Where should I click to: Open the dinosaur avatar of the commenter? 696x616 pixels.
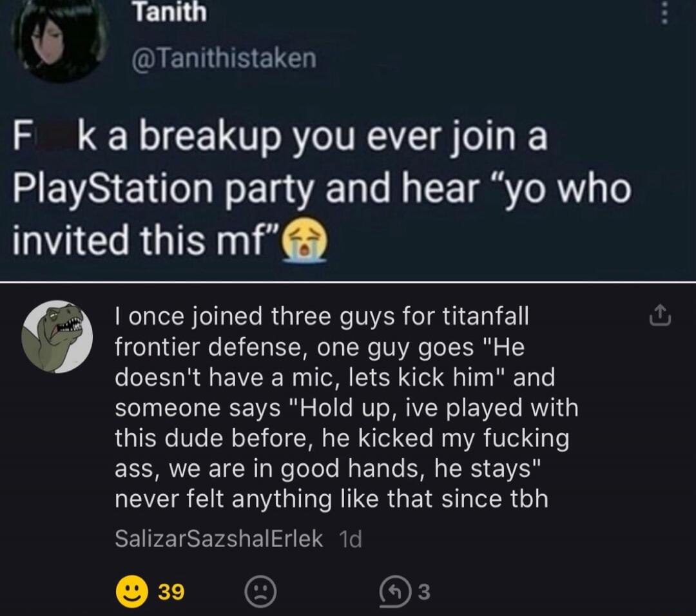click(57, 336)
